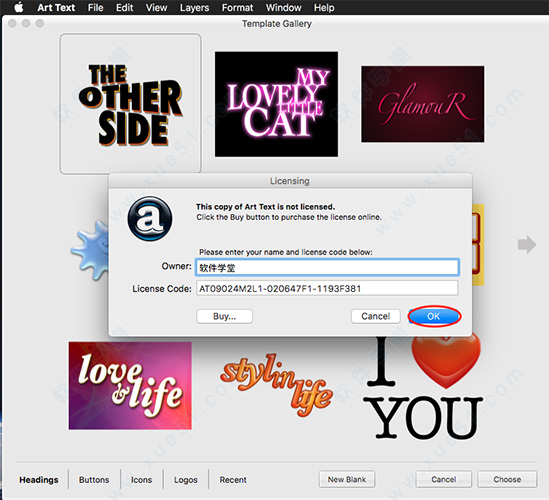549x500 pixels.
Task: Open the Layers menu
Action: [x=194, y=7]
